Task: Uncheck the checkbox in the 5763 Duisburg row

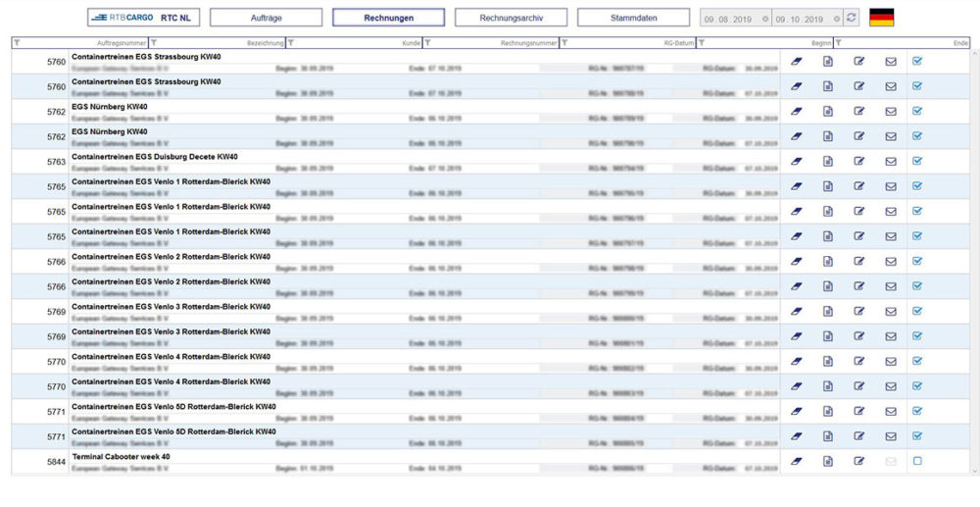Action: (917, 161)
